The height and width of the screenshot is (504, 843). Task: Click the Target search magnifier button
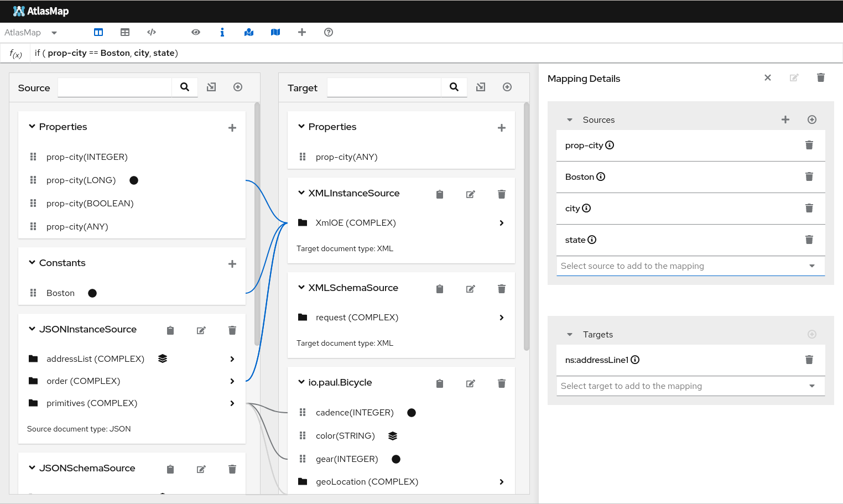point(454,87)
